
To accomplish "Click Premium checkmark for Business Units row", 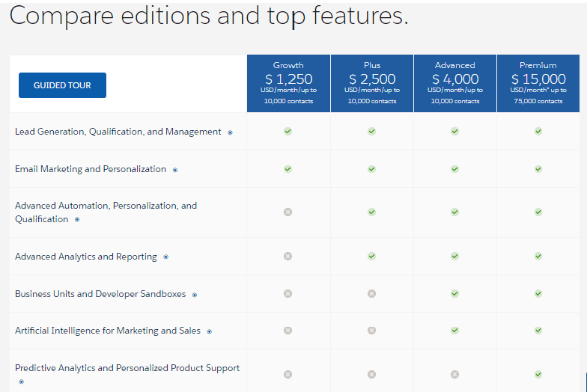I will (x=538, y=293).
